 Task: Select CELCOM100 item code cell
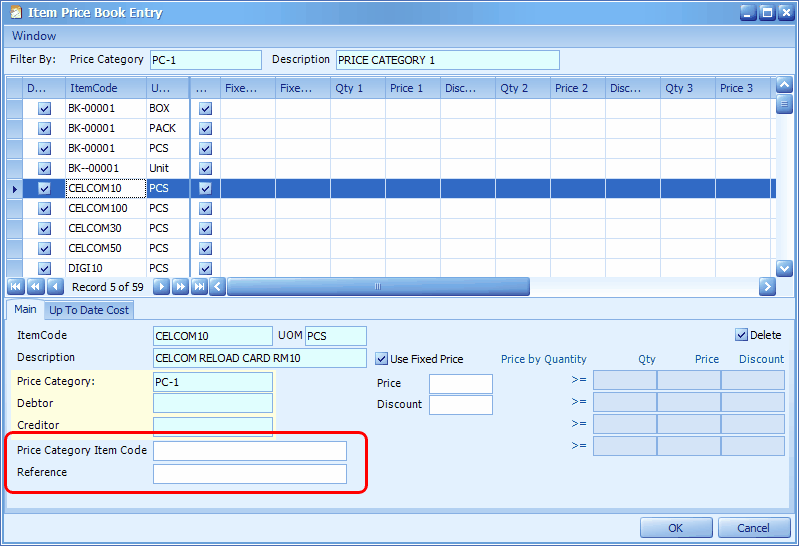point(106,209)
